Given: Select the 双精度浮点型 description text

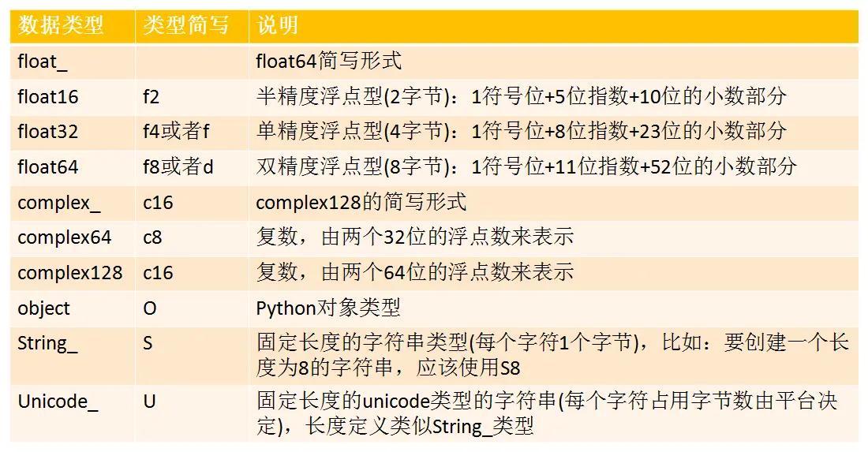Looking at the screenshot, I should [x=526, y=166].
